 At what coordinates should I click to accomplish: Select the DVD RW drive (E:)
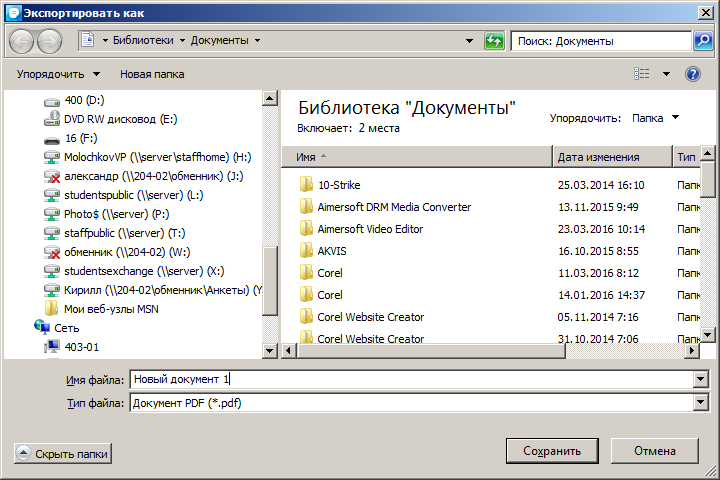click(x=120, y=119)
